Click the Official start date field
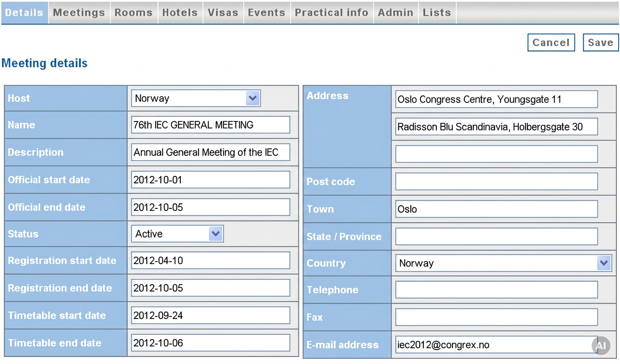This screenshot has width=620, height=364. coord(211,180)
